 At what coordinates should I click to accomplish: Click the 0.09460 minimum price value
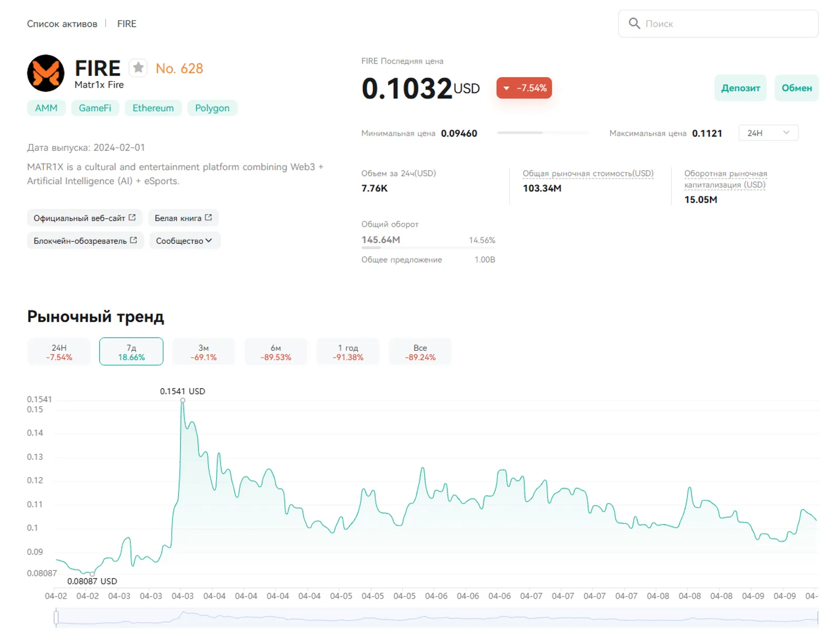(459, 133)
